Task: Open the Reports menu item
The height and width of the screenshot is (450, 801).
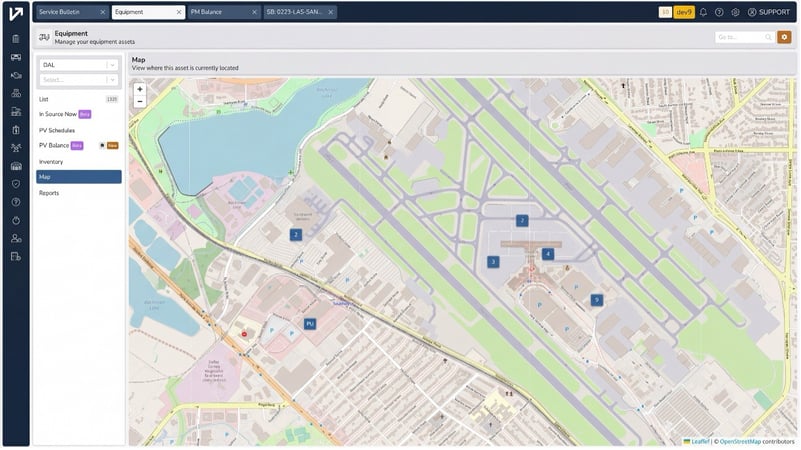Action: [x=79, y=193]
